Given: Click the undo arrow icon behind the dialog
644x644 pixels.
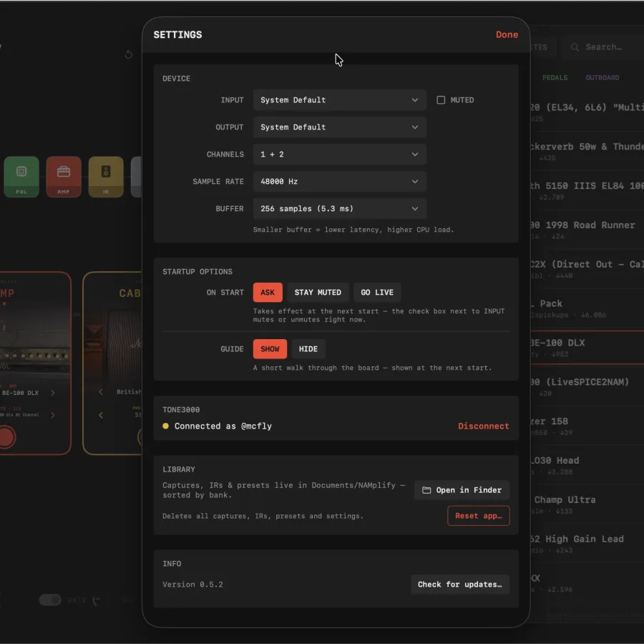Looking at the screenshot, I should pyautogui.click(x=128, y=54).
